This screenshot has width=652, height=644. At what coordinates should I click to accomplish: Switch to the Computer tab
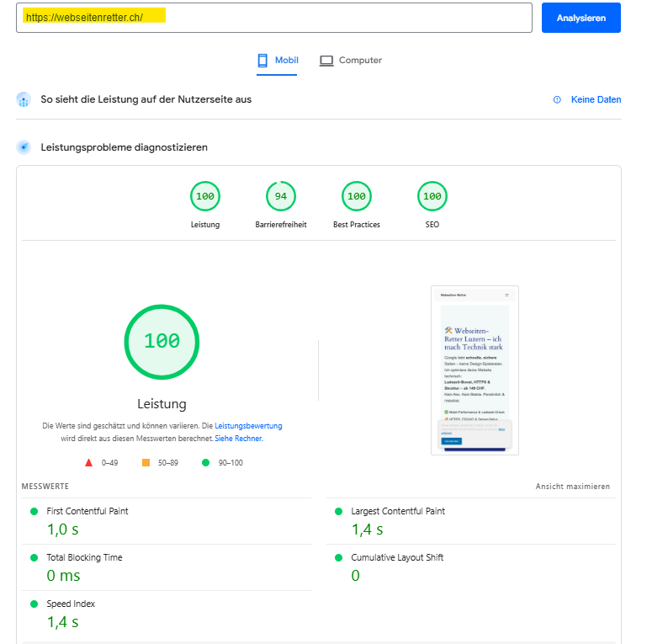tap(350, 61)
